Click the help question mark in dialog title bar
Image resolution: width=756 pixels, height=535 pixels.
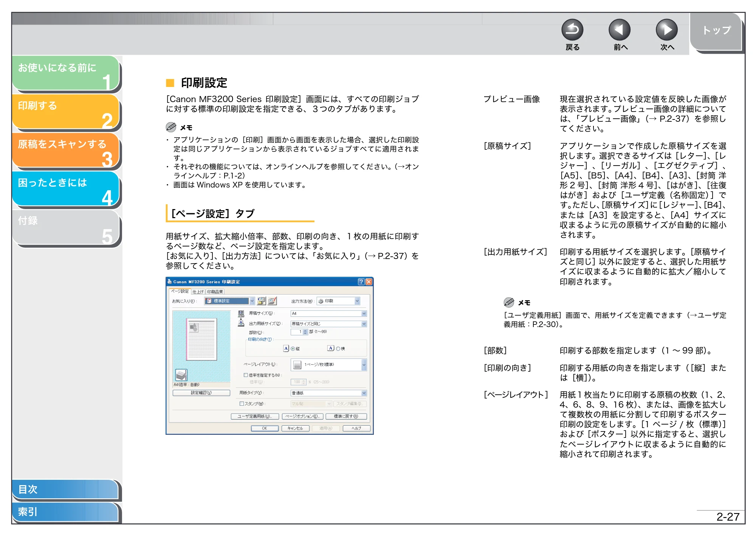point(361,282)
